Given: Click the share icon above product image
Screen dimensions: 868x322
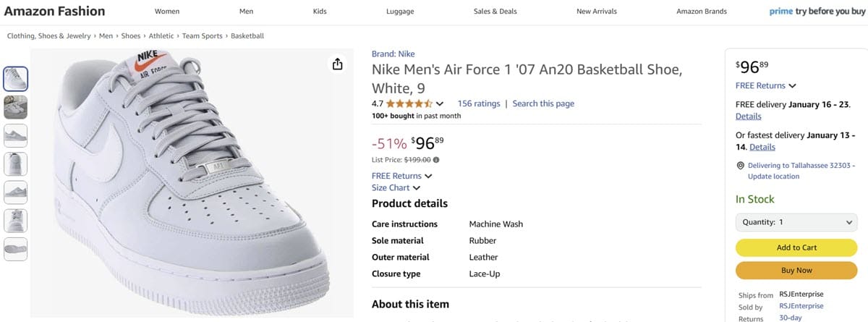Looking at the screenshot, I should click(337, 64).
